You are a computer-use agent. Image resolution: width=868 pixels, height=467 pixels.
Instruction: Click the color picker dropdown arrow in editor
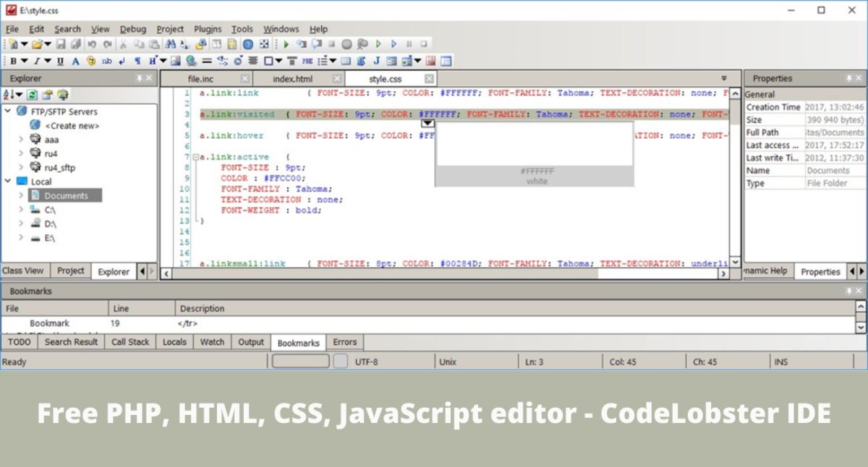pos(427,124)
